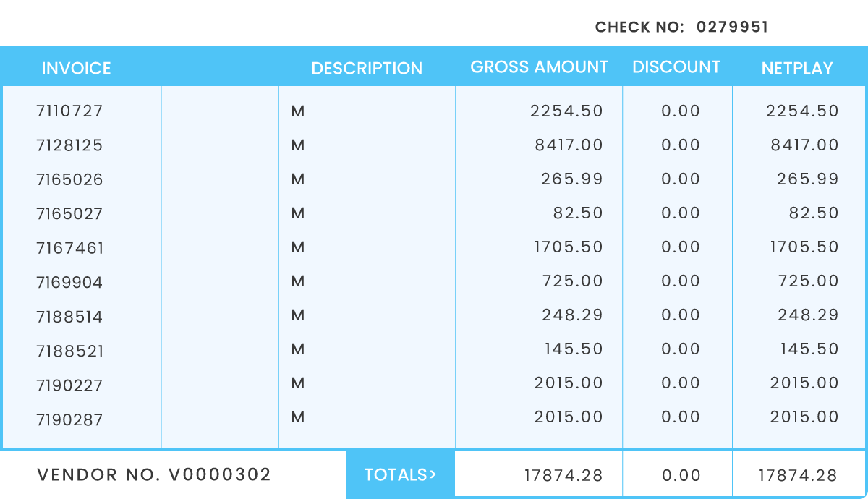Click invoice number 7167461

(x=69, y=248)
